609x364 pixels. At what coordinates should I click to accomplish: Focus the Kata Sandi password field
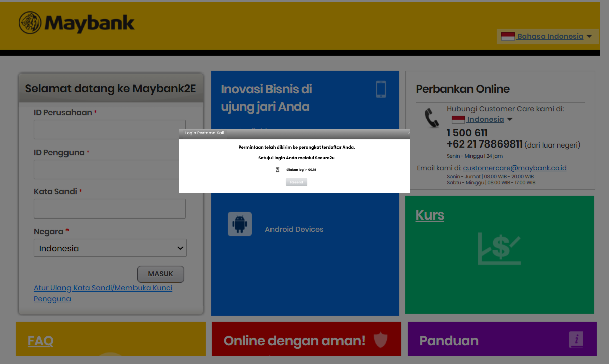[x=110, y=208]
